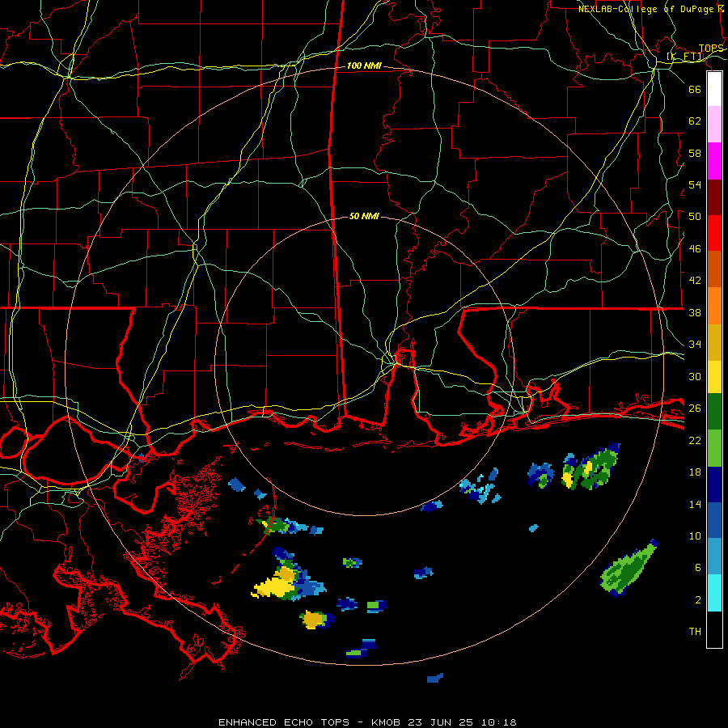Select the bright yellow legend swatch
This screenshot has height=728, width=728.
click(714, 377)
